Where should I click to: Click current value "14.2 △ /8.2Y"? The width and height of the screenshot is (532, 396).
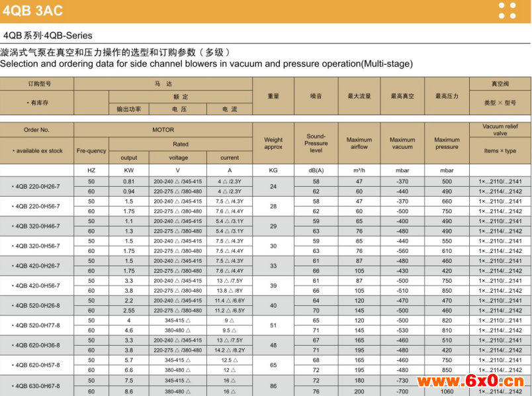230,350
